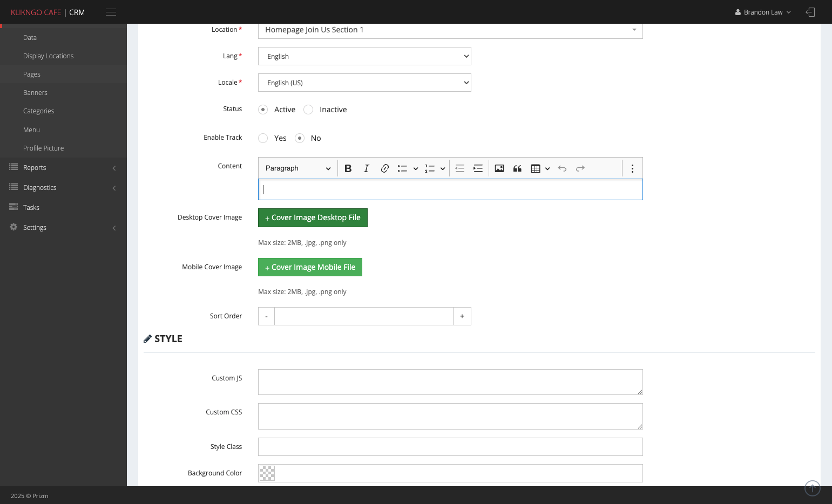832x504 pixels.
Task: Click the logout icon
Action: [x=810, y=12]
